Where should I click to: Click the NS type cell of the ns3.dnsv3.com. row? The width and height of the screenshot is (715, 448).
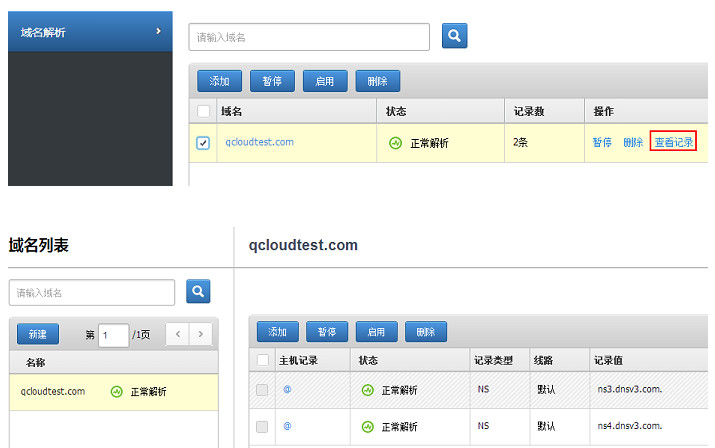(483, 389)
